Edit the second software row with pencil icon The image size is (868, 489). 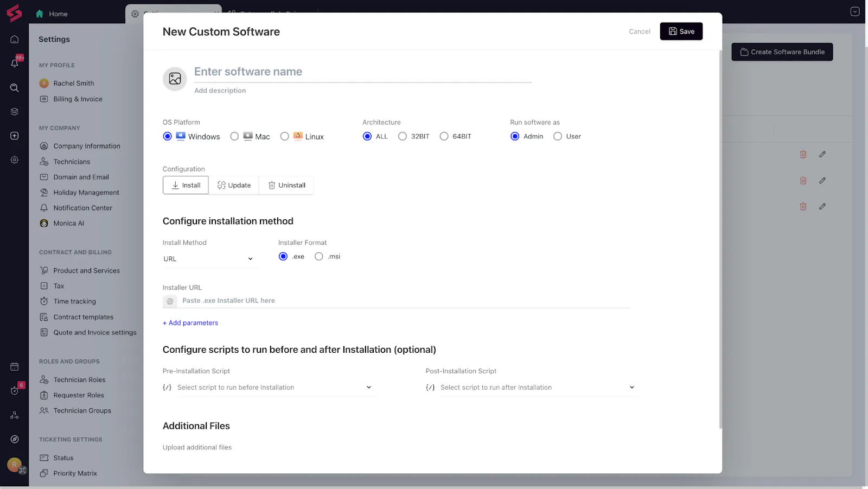[822, 181]
